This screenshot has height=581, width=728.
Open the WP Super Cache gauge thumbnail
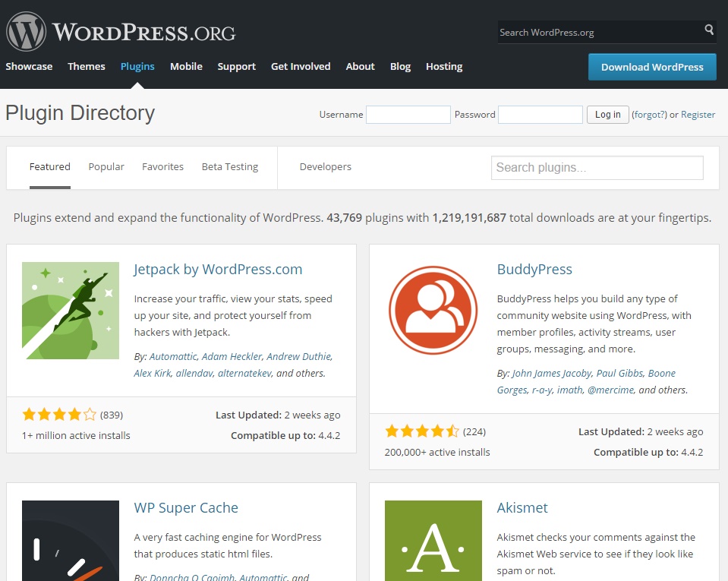71,541
